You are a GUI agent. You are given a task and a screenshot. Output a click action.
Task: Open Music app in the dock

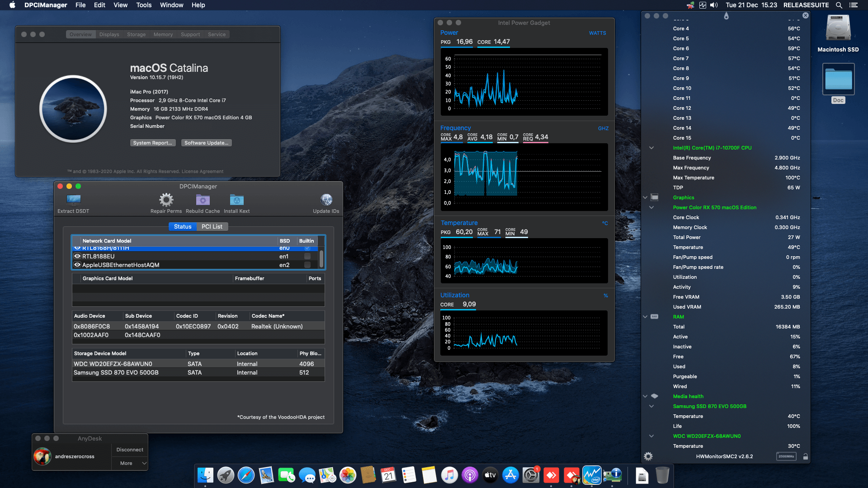(449, 475)
